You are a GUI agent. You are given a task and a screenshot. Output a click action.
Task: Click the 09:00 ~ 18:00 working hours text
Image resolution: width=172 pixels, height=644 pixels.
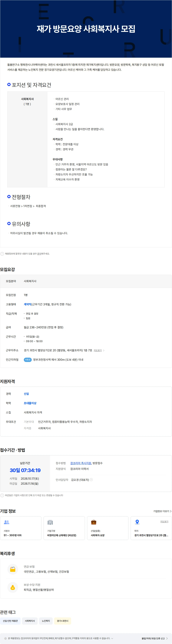34,341
